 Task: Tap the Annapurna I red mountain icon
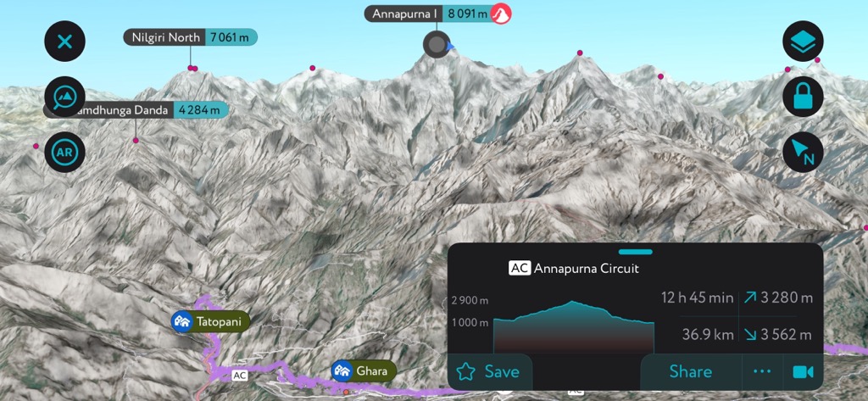[502, 14]
